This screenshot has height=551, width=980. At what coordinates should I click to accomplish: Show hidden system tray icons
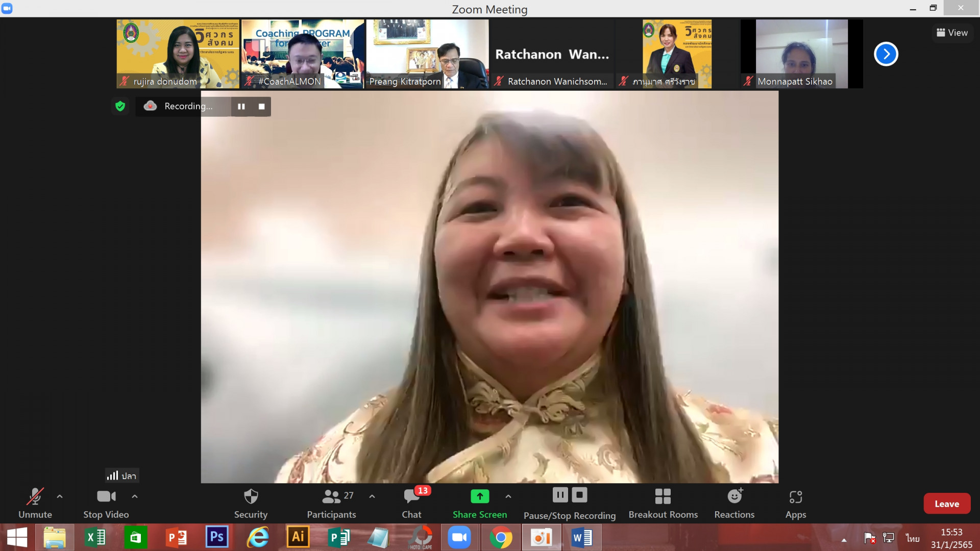click(x=844, y=540)
